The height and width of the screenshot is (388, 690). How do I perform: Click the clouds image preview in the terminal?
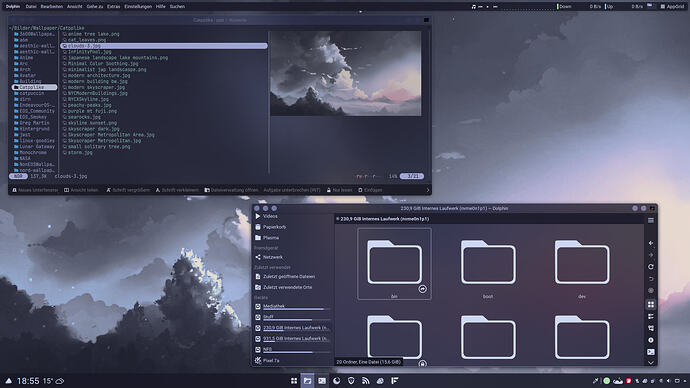click(x=345, y=73)
